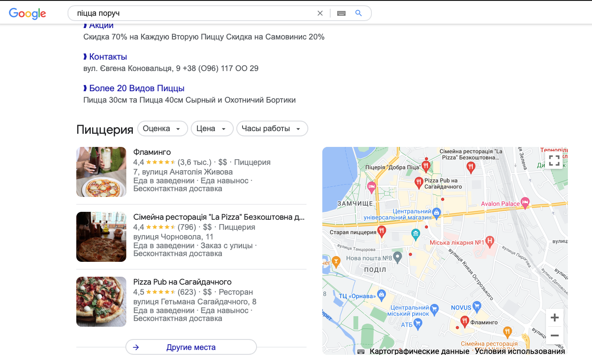
Task: Open the Фламинго listing title
Action: (152, 152)
